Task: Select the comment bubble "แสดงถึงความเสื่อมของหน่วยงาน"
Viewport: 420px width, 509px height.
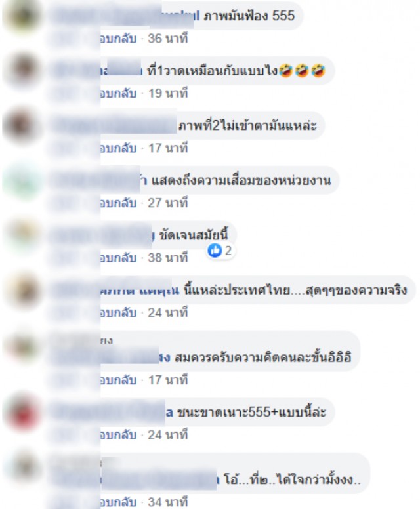Action: coord(194,180)
